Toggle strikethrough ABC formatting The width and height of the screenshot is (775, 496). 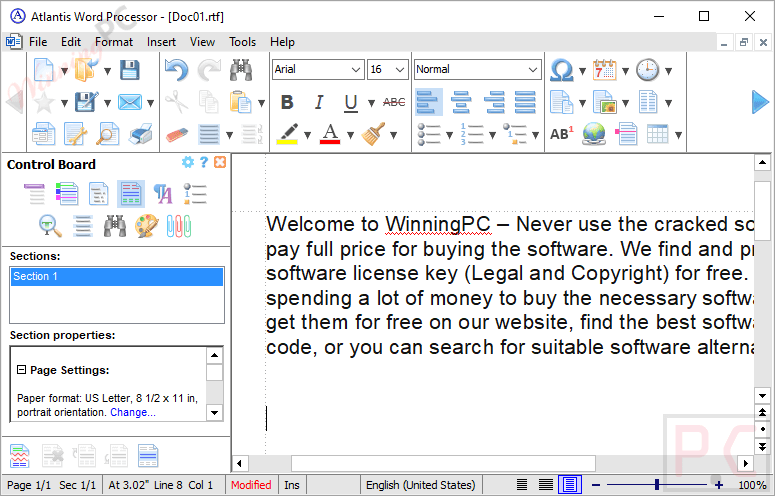(x=394, y=102)
